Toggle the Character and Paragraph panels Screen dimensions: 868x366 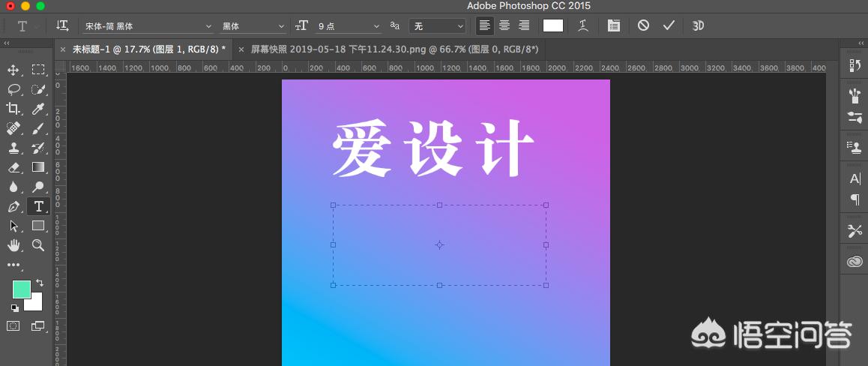tap(613, 25)
